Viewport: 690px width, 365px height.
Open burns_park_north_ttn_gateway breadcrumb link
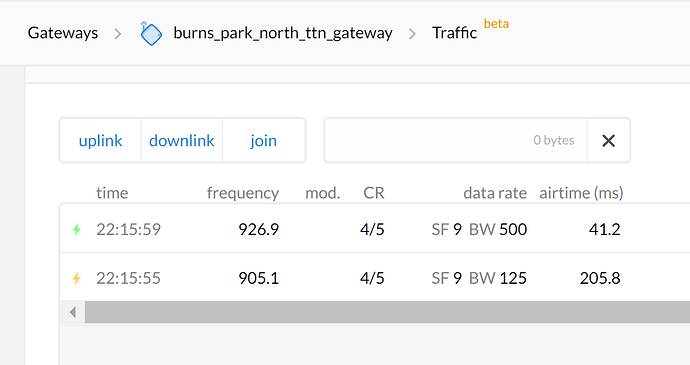tap(283, 33)
